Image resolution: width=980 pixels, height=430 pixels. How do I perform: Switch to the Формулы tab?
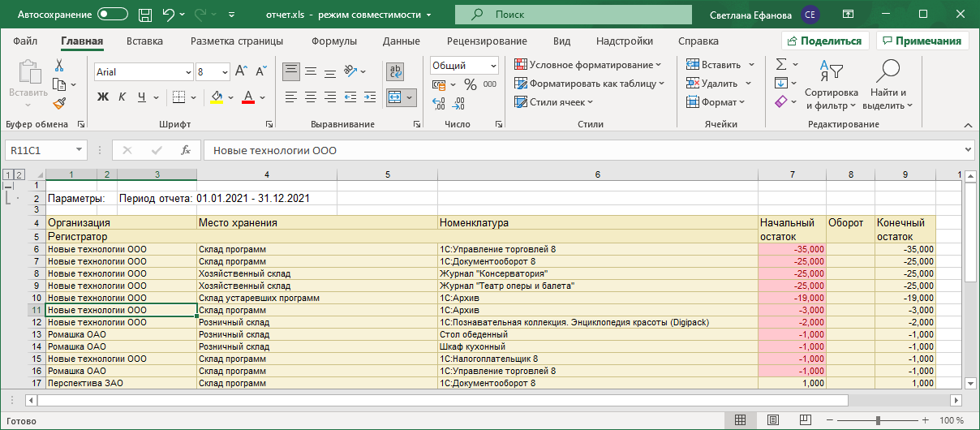tap(334, 41)
